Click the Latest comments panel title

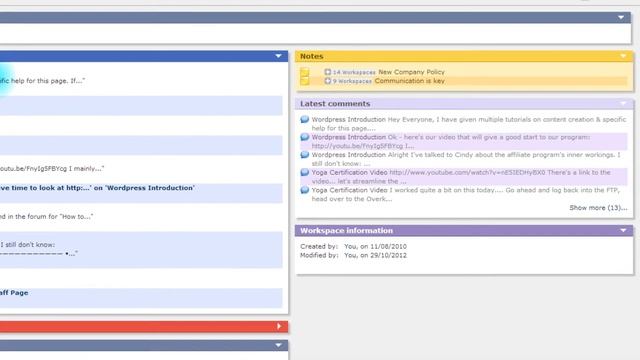[x=335, y=104]
